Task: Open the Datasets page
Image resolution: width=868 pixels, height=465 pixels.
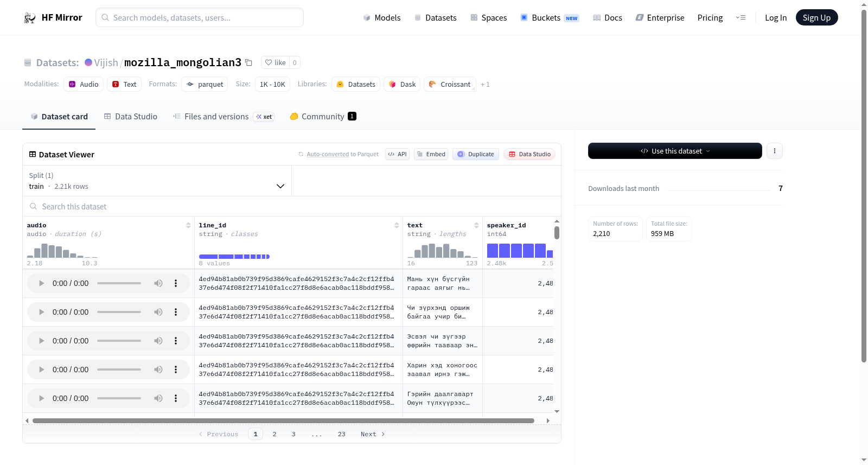Action: [x=435, y=18]
